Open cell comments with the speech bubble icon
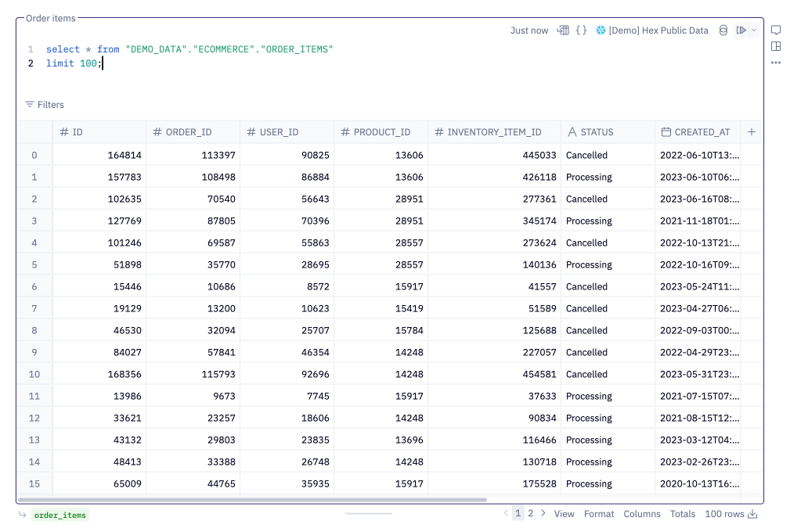 click(776, 31)
